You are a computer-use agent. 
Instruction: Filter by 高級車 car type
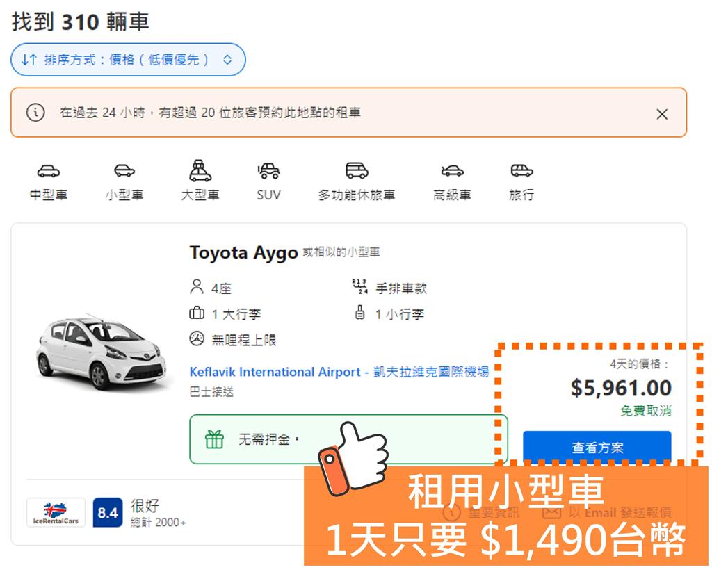click(452, 182)
